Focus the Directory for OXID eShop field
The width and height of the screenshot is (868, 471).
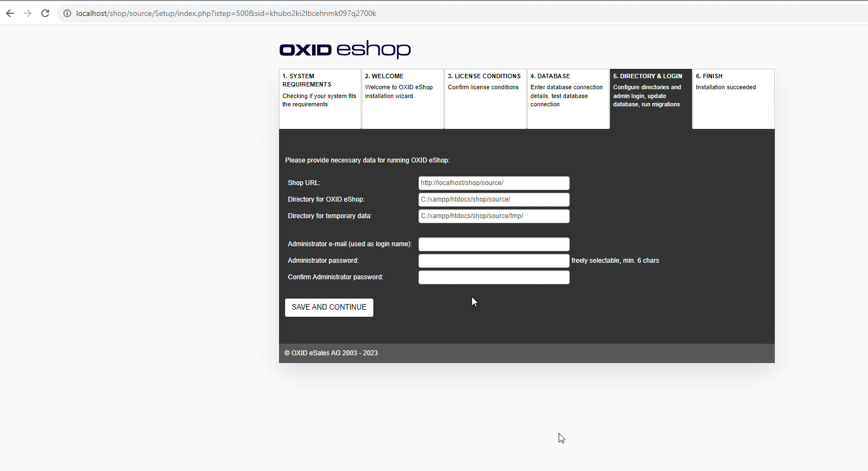pyautogui.click(x=494, y=199)
